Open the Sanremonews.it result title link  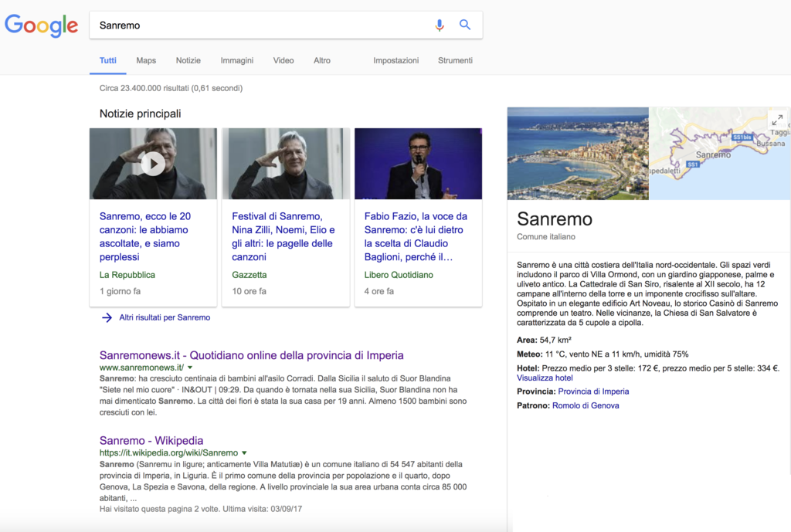[251, 355]
